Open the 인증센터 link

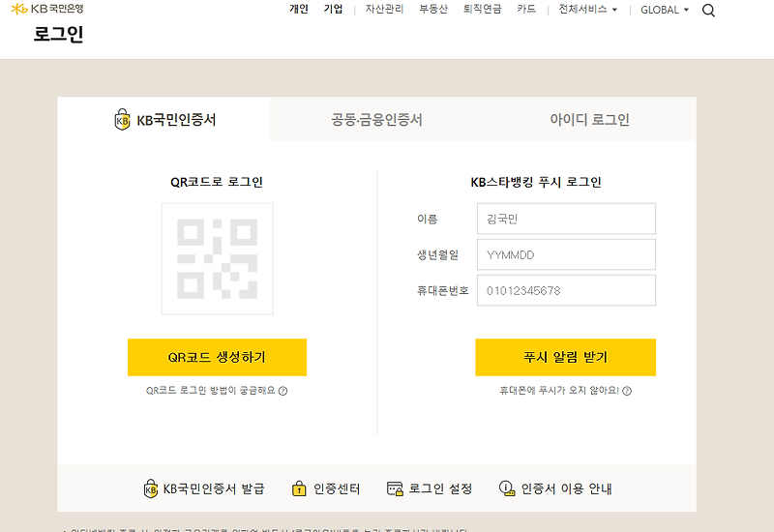[326, 488]
